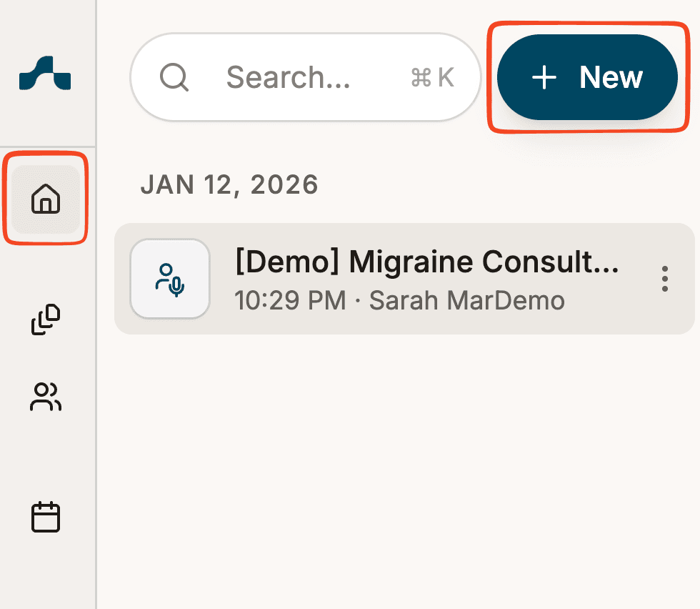Click empty area below the session list
The height and width of the screenshot is (609, 700).
tap(400, 465)
